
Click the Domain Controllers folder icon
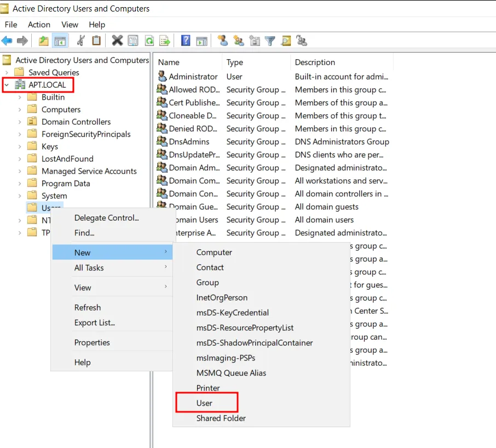32,122
